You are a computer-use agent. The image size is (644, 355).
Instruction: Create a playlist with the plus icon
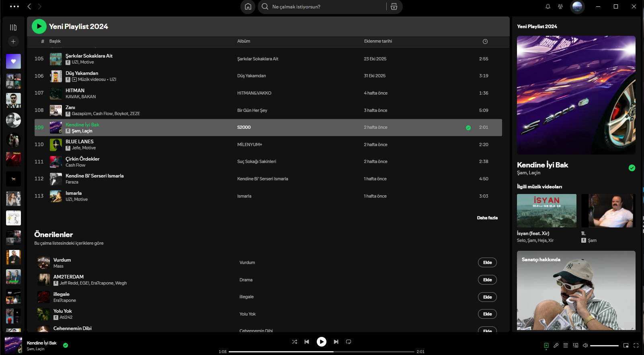click(13, 41)
